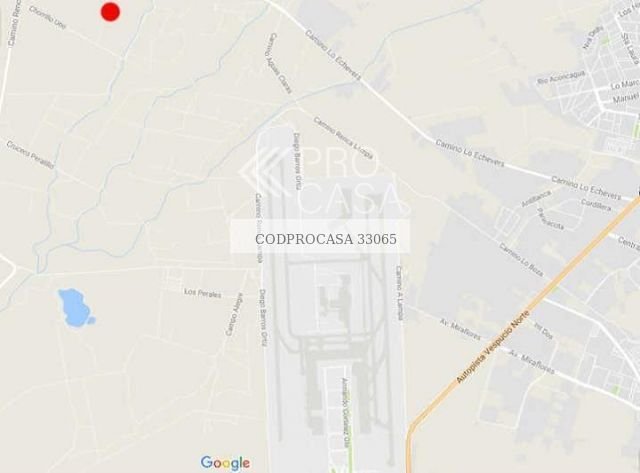Click the Los Perales street label
Image resolution: width=640 pixels, height=473 pixels.
202,293
